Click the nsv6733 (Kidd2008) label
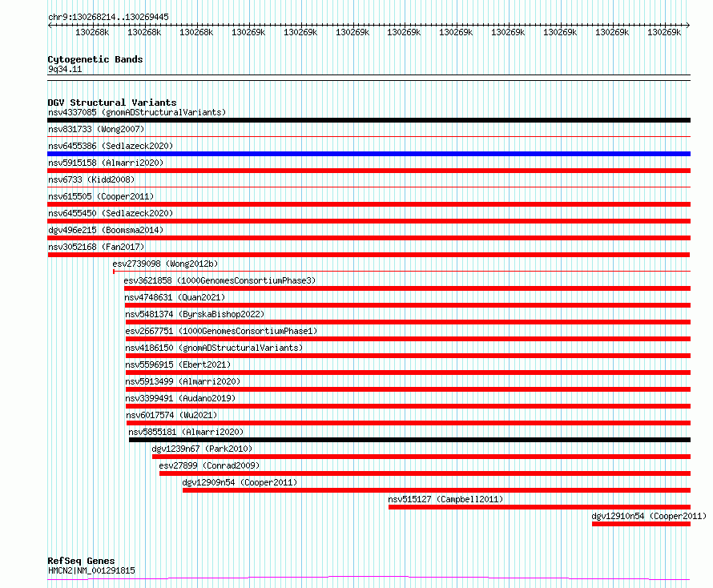713x588 pixels. [91, 179]
